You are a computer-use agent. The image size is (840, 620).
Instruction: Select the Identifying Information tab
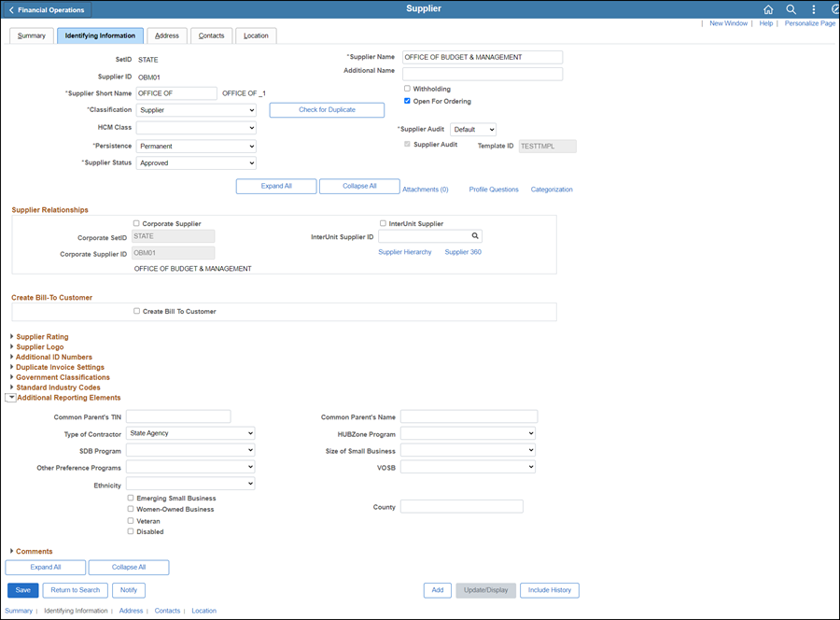100,35
